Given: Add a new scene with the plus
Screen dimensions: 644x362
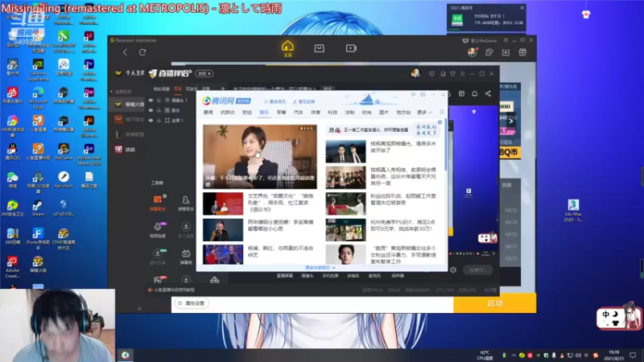Looking at the screenshot, I should [223, 88].
